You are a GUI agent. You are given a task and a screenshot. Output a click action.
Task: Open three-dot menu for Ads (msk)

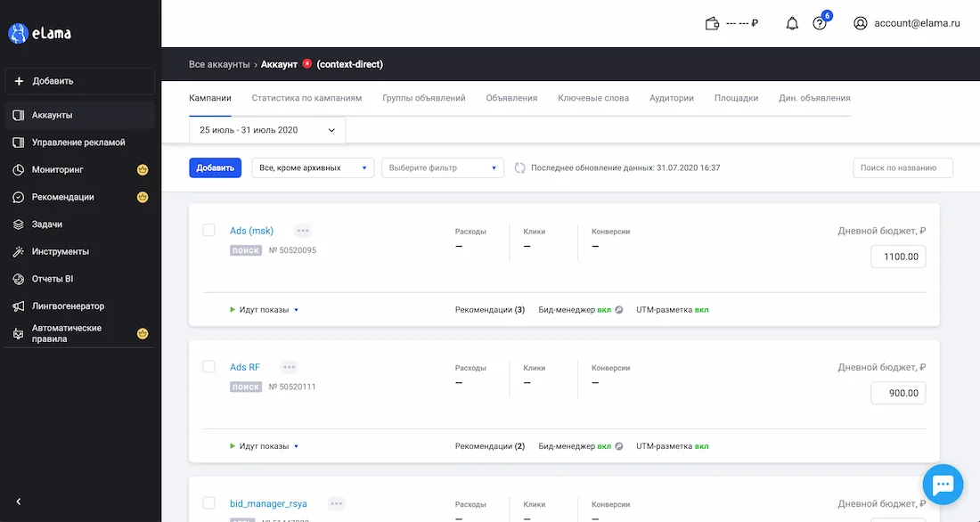click(x=303, y=231)
